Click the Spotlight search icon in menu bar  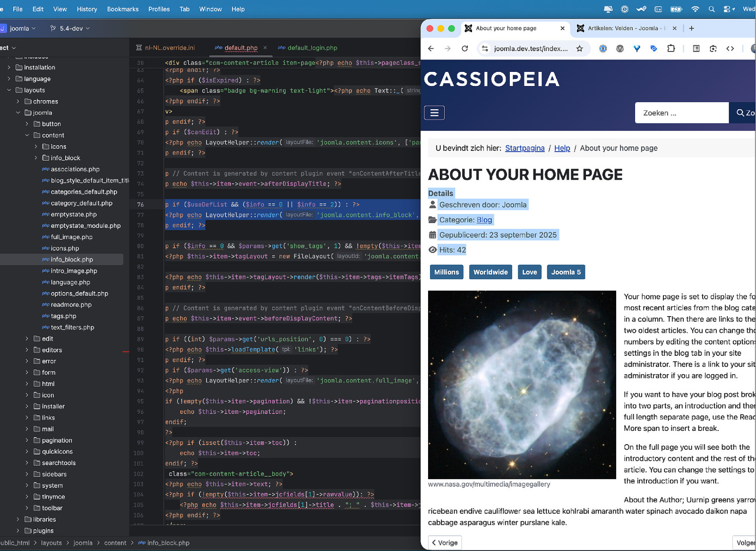712,9
